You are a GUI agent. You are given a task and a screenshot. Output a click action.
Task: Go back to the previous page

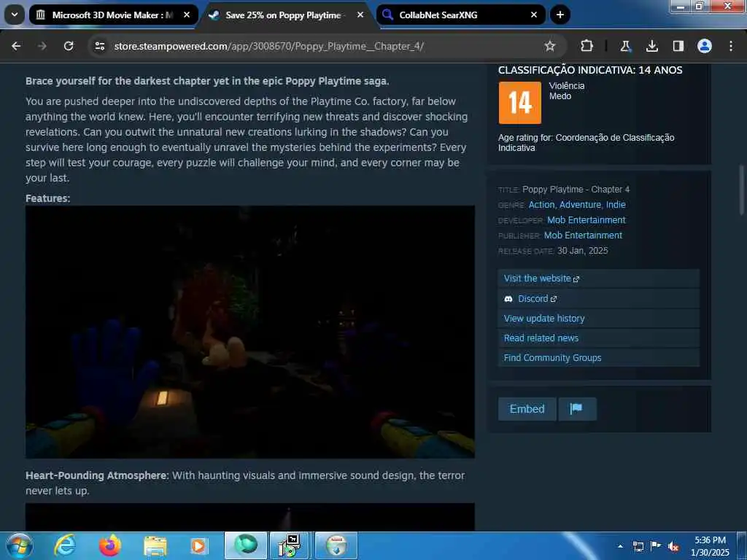coord(16,46)
